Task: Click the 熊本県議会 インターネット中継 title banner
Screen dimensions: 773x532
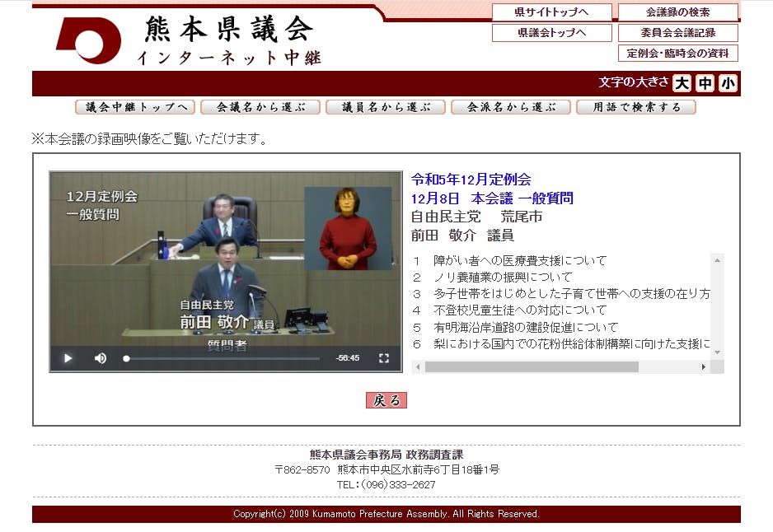Action: (x=229, y=40)
